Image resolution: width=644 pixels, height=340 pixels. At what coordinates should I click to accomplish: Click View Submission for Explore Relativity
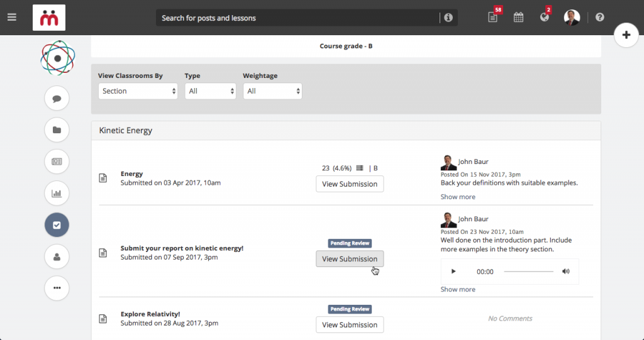coord(350,325)
